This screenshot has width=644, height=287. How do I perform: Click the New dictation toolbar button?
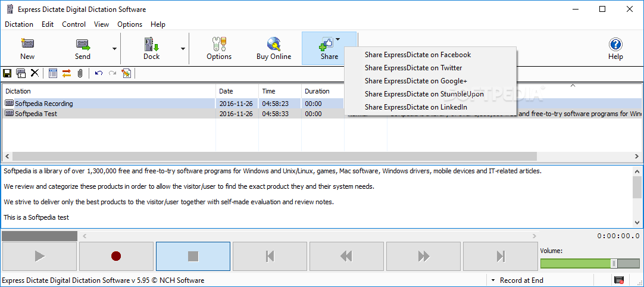pyautogui.click(x=27, y=48)
